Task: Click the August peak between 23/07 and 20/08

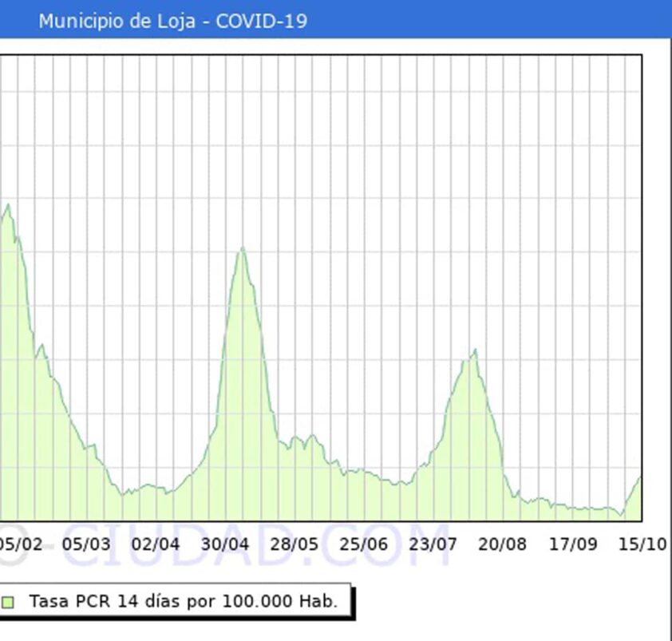Action: click(x=474, y=351)
